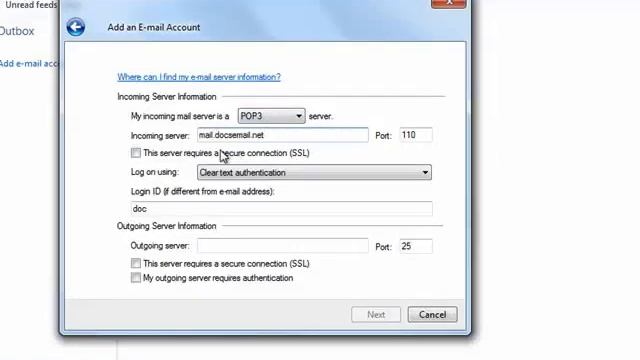Viewport: 640px width, 360px height.
Task: Open the POP3 server type dropdown
Action: [x=271, y=116]
